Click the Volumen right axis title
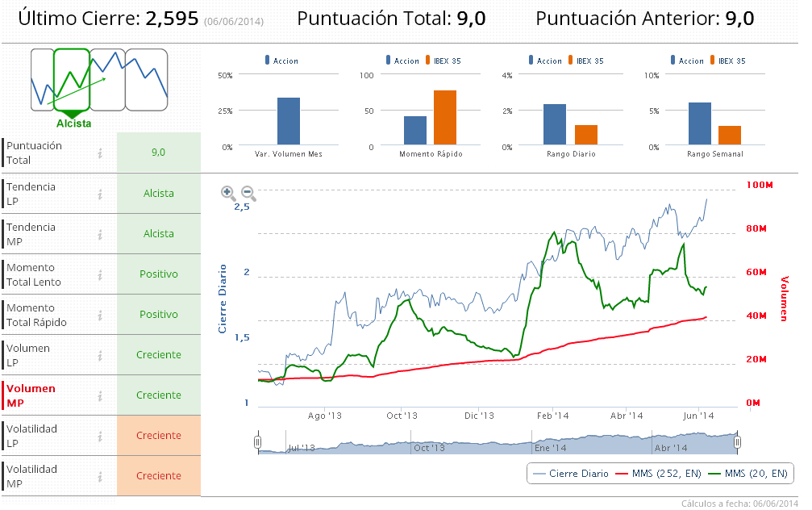Viewport: 812px width, 510px height. [x=784, y=299]
